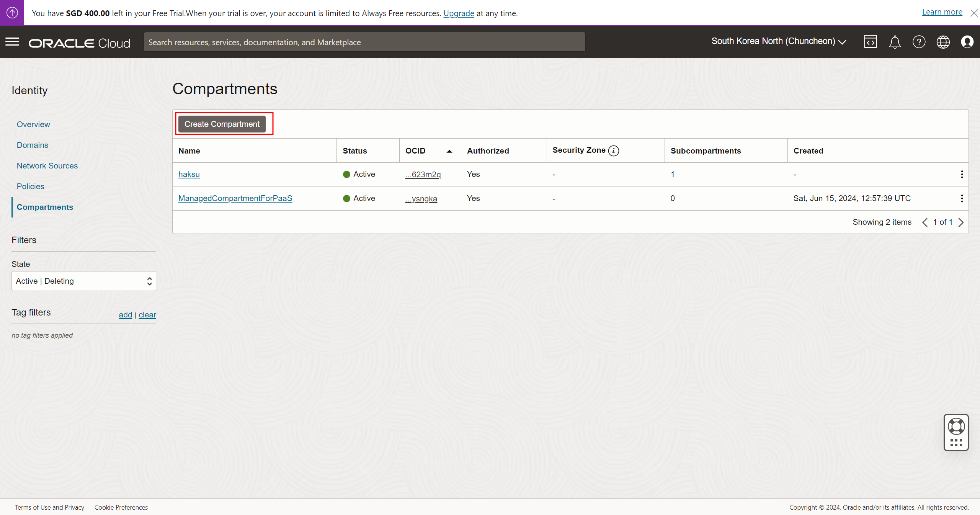Open the announcements bell icon
The width and height of the screenshot is (980, 515).
[895, 42]
